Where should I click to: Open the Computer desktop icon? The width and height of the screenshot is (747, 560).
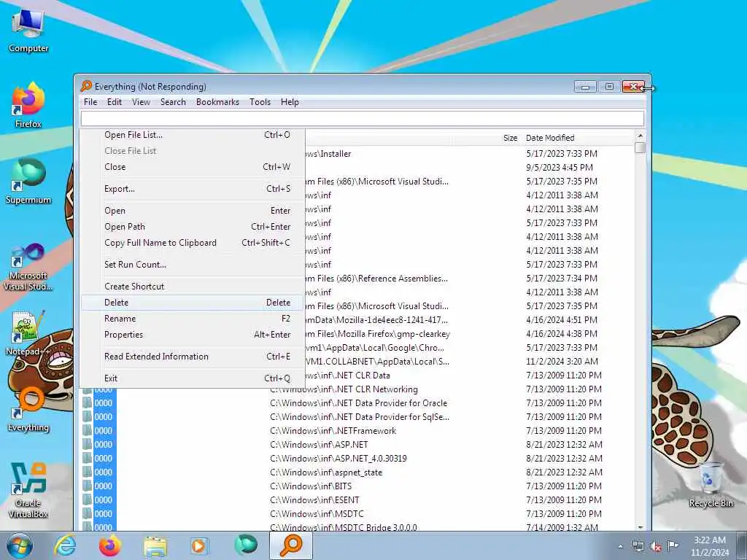tap(28, 31)
